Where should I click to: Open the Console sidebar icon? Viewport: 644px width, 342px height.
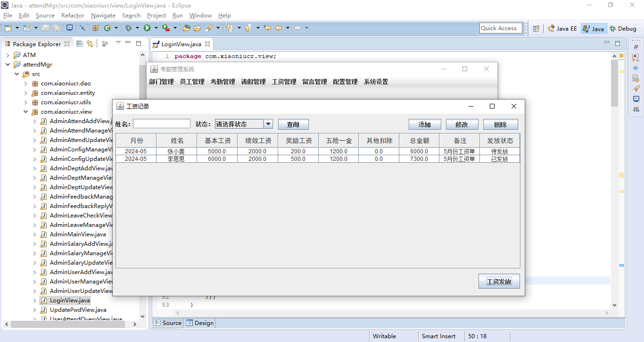(x=636, y=99)
